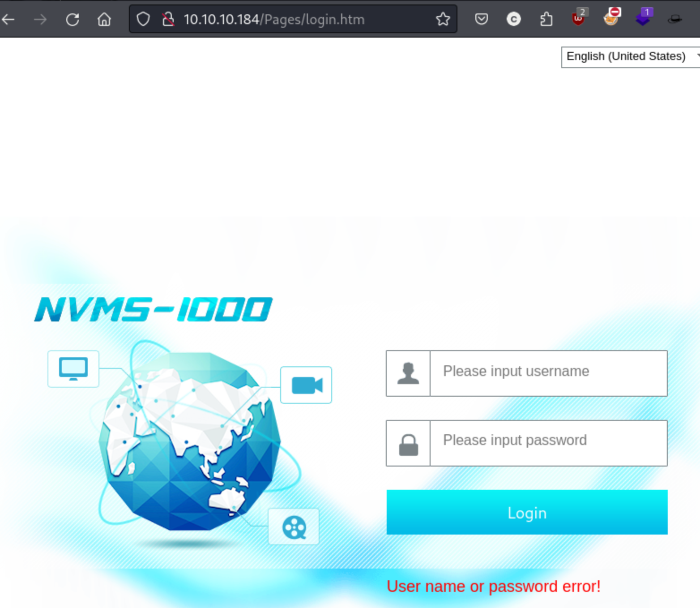Click the film reel icon below the globe
This screenshot has height=608, width=700.
coord(294,527)
